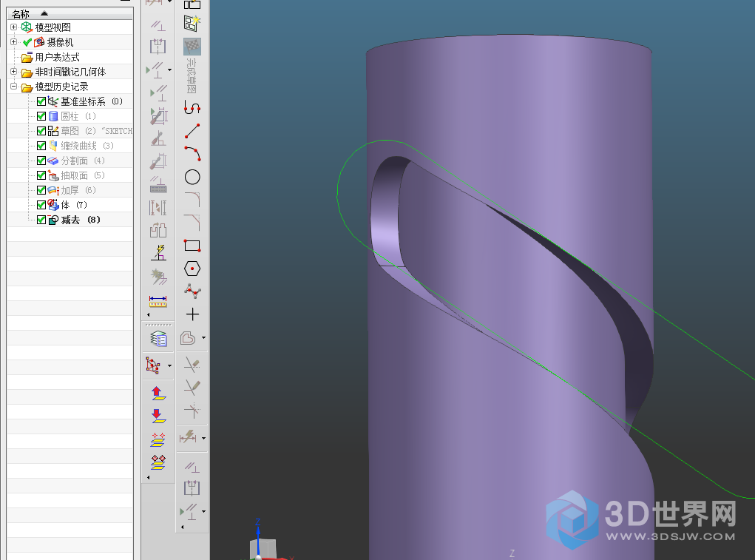Image resolution: width=755 pixels, height=560 pixels.
Task: Click the red up-arrow layer icon
Action: click(x=158, y=394)
